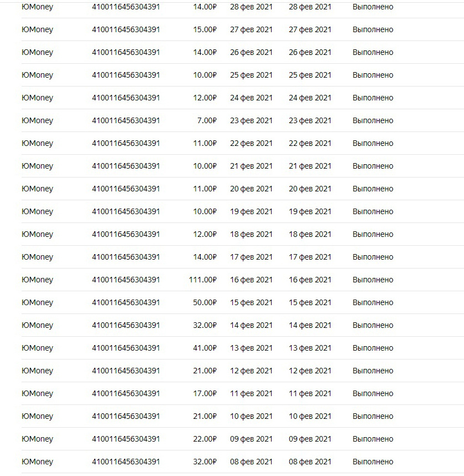Click ЮMoney label in 19 фев row
This screenshot has width=464, height=476.
point(37,211)
